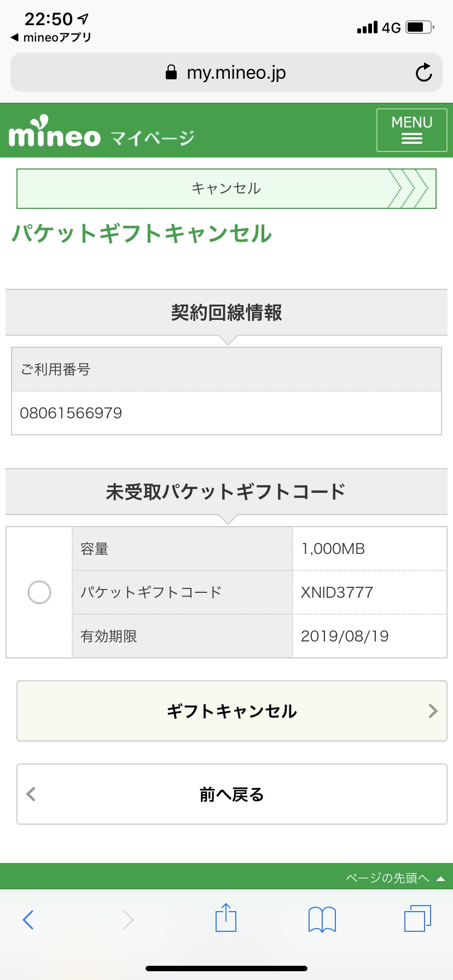Open the MENU hamburger button

[x=411, y=130]
